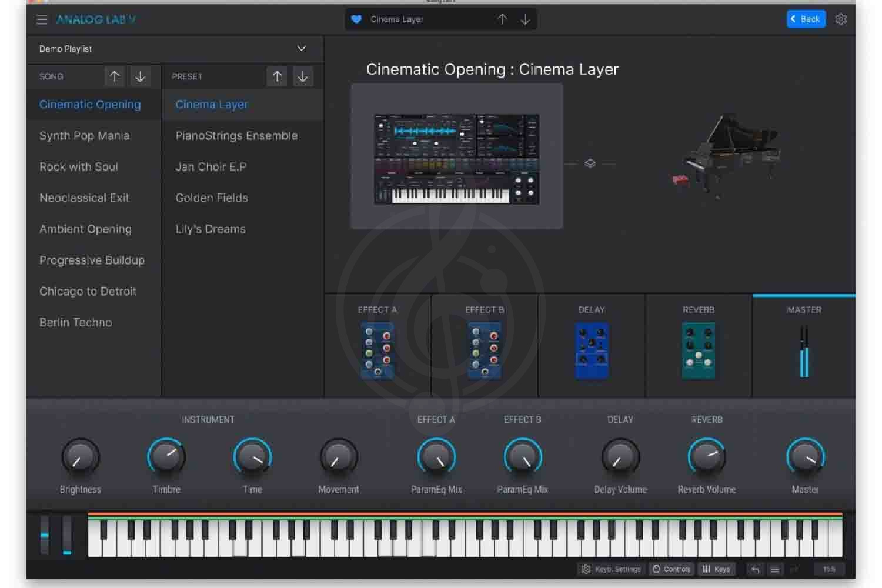Click the blue Back button
The image size is (882, 588).
pos(806,19)
